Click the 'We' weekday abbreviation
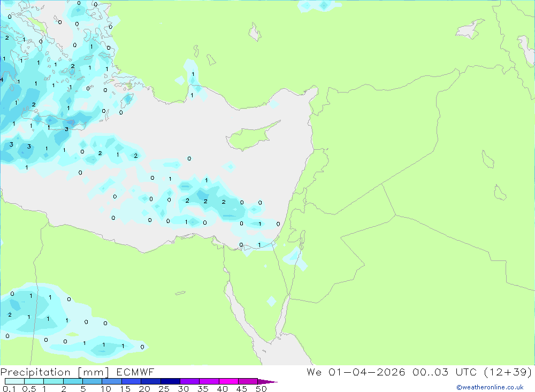 314,372
